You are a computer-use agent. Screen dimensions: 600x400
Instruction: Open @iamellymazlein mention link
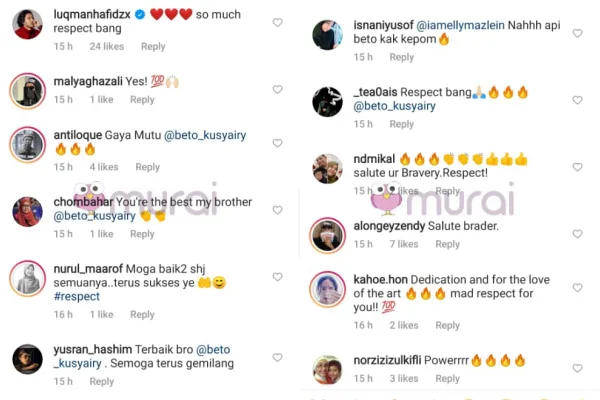click(x=460, y=25)
